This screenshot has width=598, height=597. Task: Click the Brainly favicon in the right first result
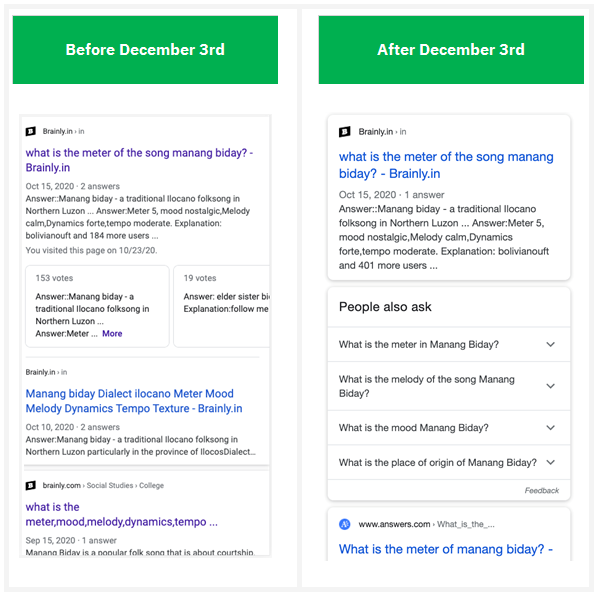(x=344, y=132)
